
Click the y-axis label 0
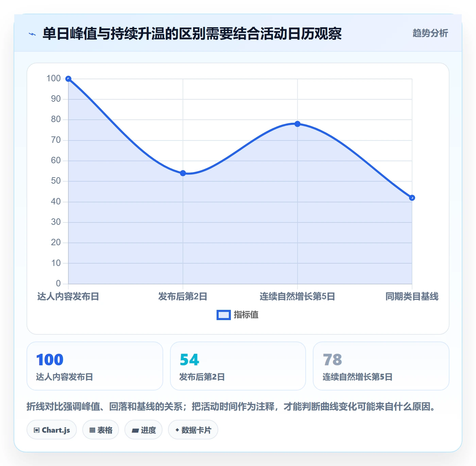58,283
